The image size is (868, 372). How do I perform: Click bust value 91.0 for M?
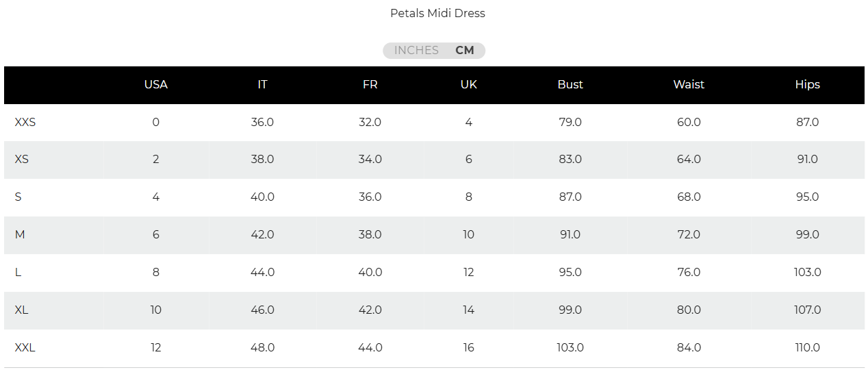click(x=570, y=235)
